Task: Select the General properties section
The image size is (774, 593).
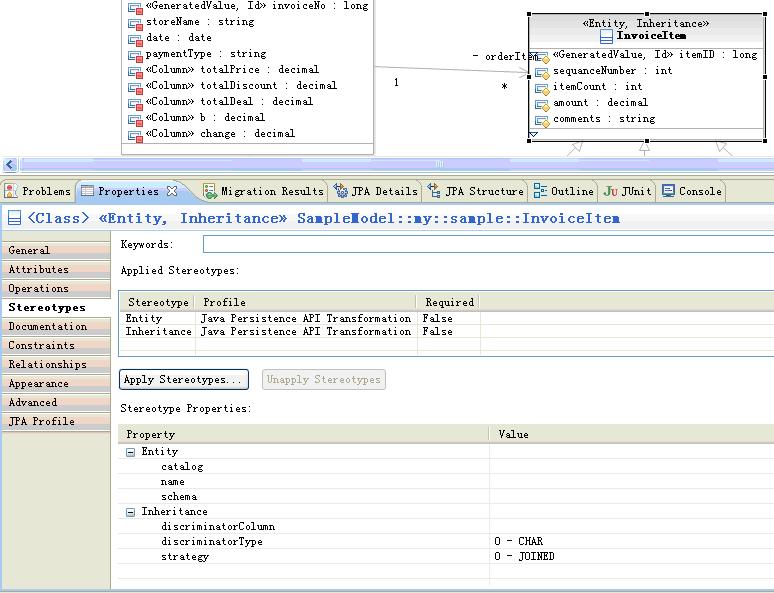Action: [56, 250]
